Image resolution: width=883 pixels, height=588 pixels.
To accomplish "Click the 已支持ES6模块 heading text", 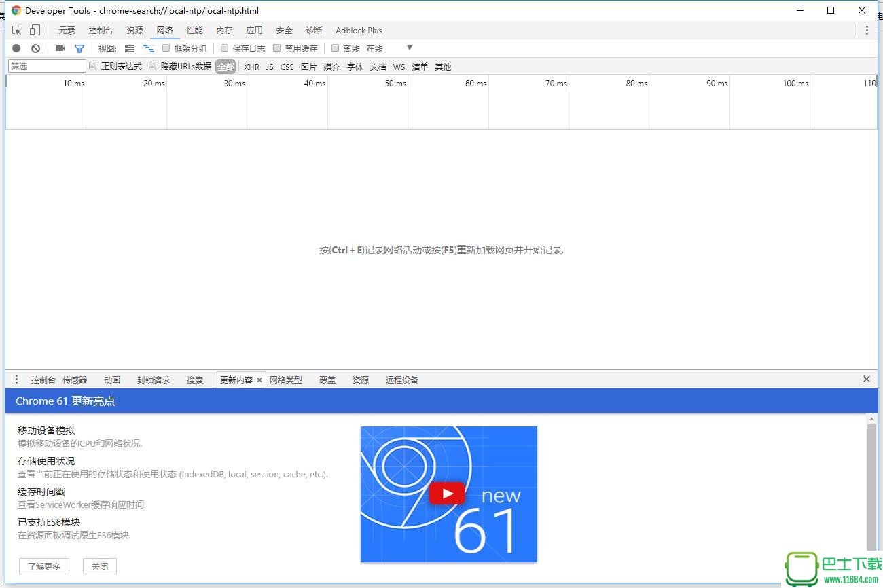I will click(x=49, y=522).
